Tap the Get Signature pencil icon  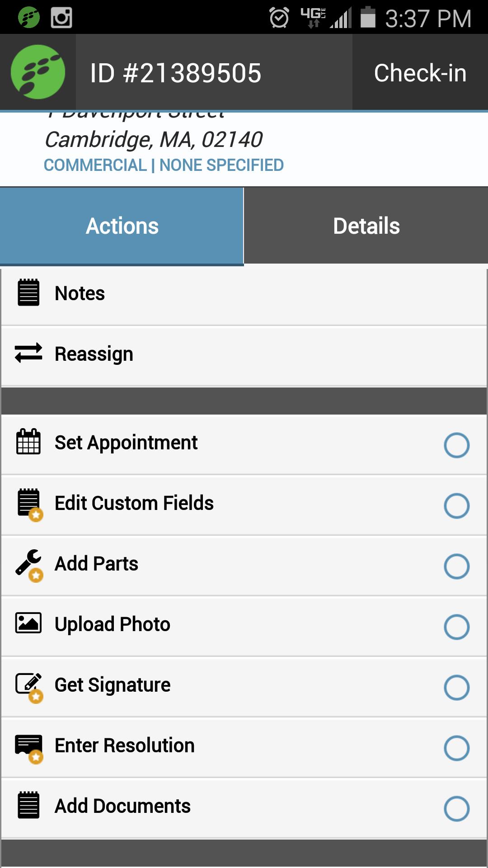pos(28,684)
